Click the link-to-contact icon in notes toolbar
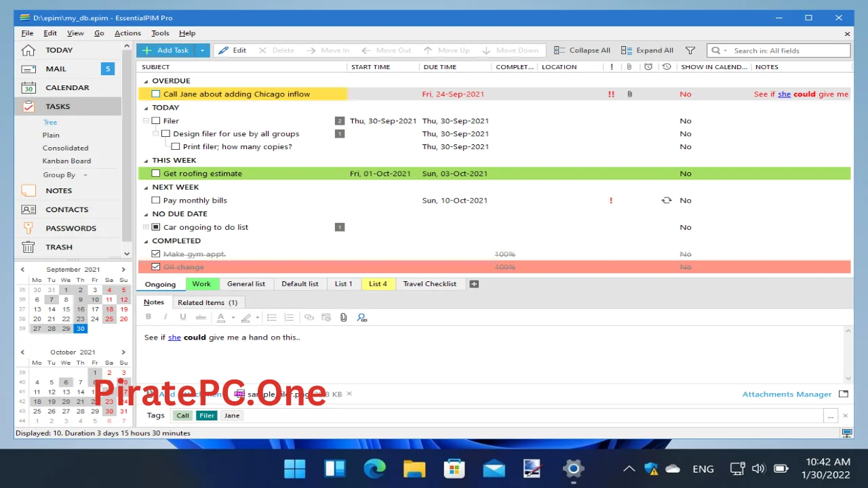 click(x=361, y=317)
